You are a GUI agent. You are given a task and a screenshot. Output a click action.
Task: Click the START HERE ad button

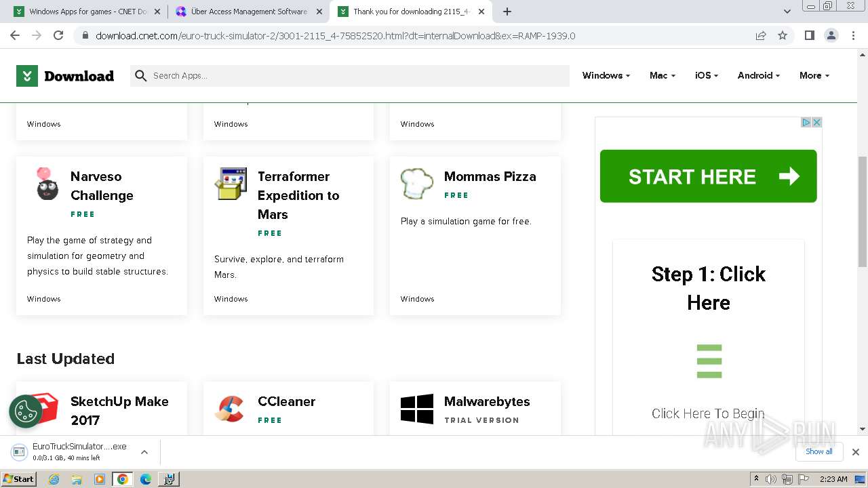708,176
